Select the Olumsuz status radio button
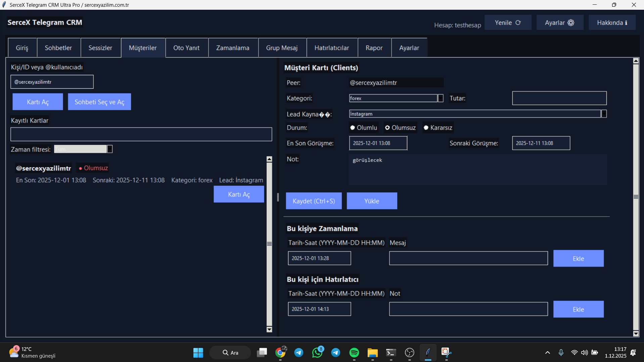Screen dimensions: 644x362 tap(387, 128)
